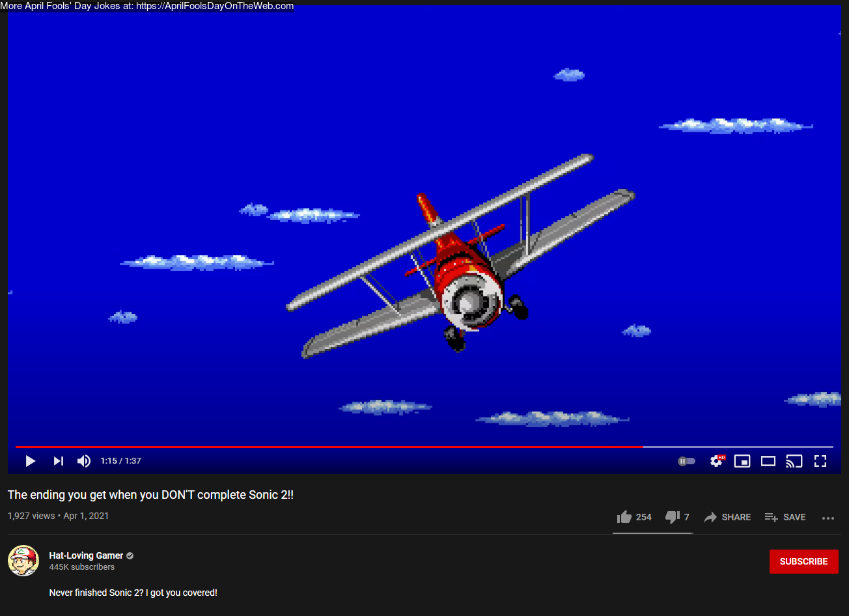849x616 pixels.
Task: Like the video thumbs up icon
Action: (624, 517)
